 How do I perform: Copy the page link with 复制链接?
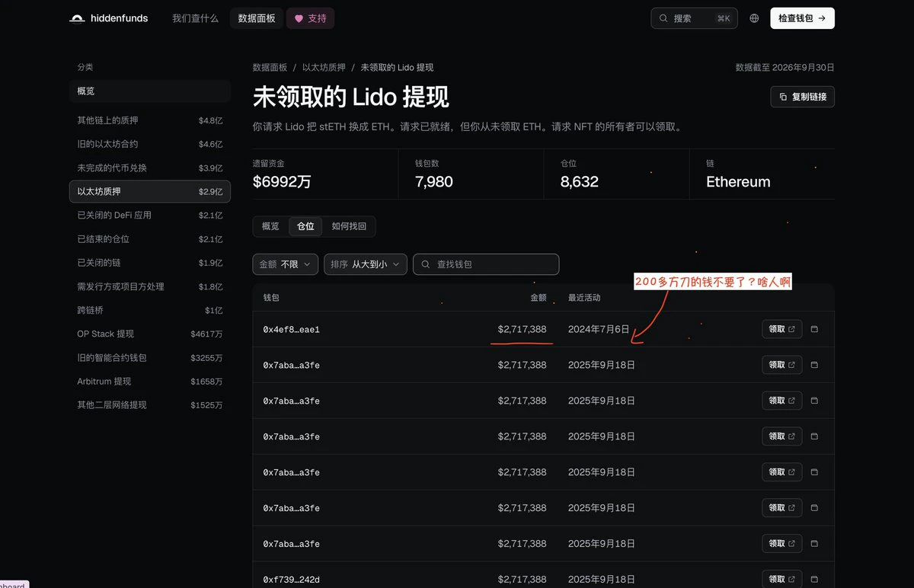click(803, 97)
